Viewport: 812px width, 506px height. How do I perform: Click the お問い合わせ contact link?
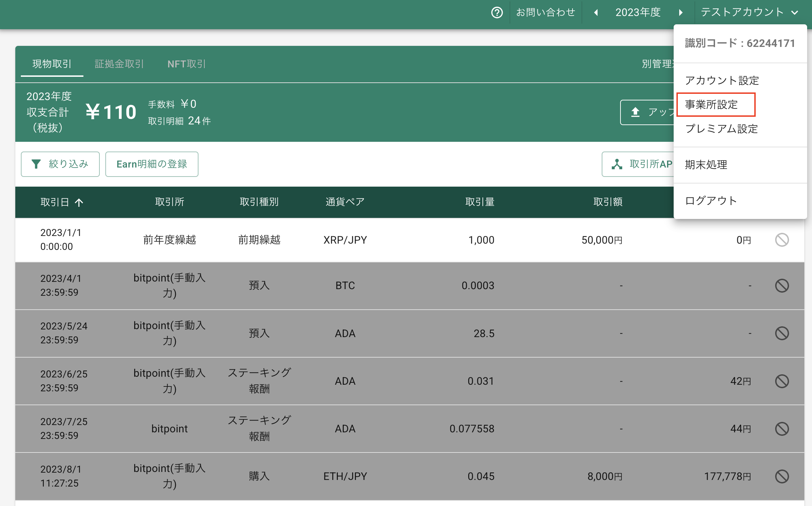[x=545, y=13]
